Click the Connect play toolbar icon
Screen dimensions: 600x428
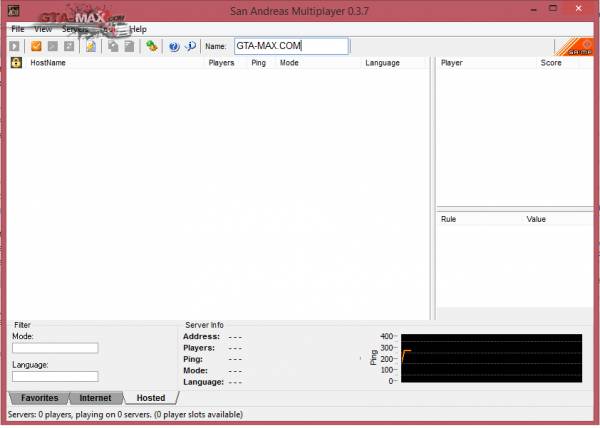click(14, 46)
